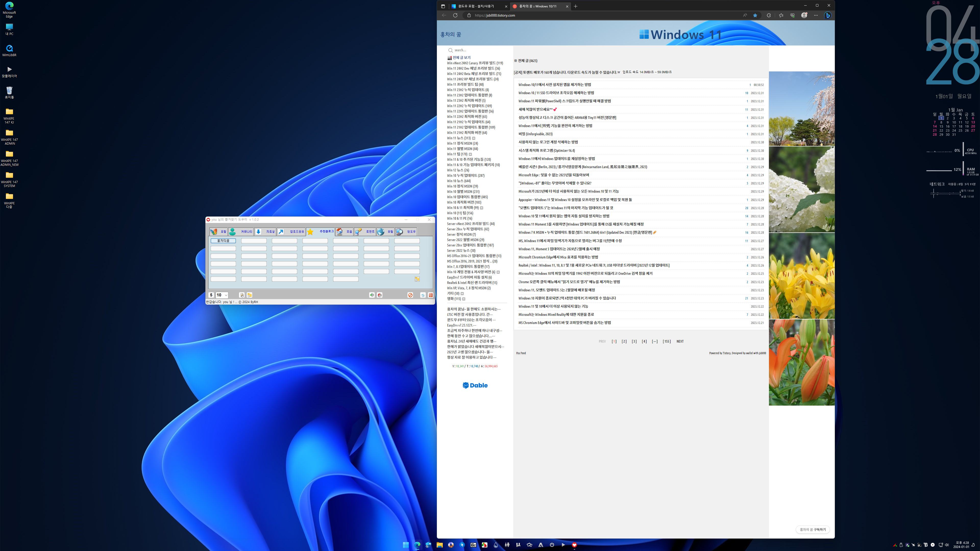Open the Bing Copilot sidebar button

coord(827,15)
